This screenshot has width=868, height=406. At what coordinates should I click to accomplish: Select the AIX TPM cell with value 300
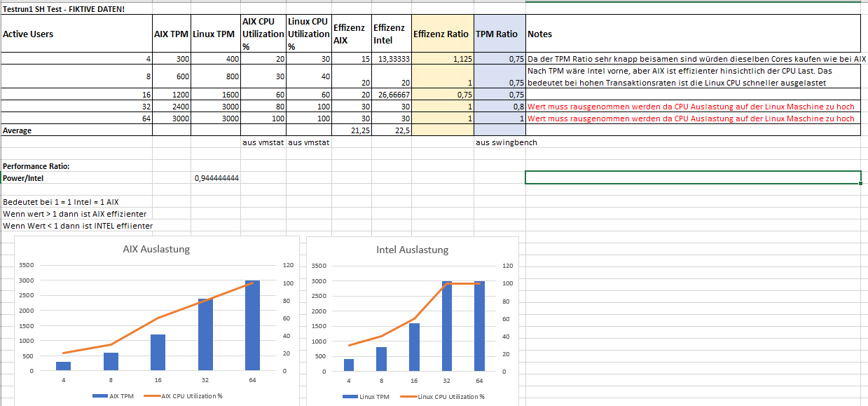click(171, 60)
